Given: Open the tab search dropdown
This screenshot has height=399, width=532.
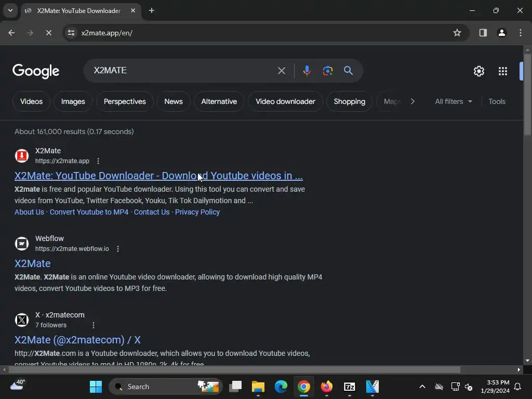Looking at the screenshot, I should (x=10, y=10).
